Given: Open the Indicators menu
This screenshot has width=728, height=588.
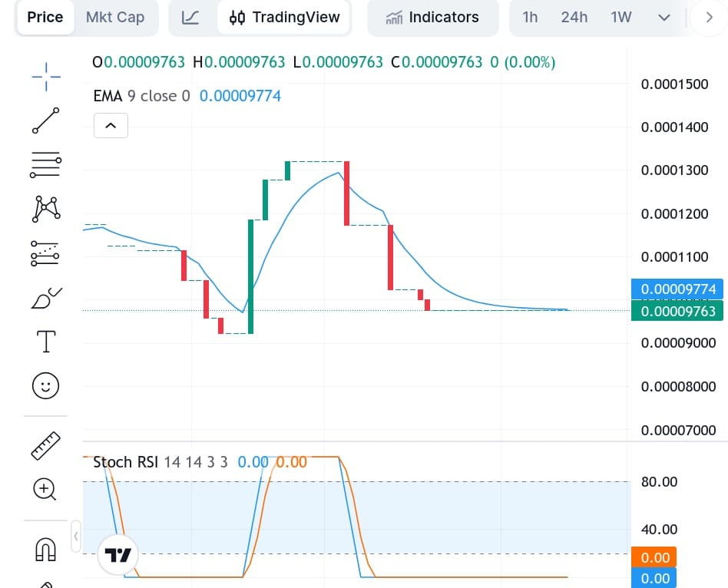Looking at the screenshot, I should (432, 17).
